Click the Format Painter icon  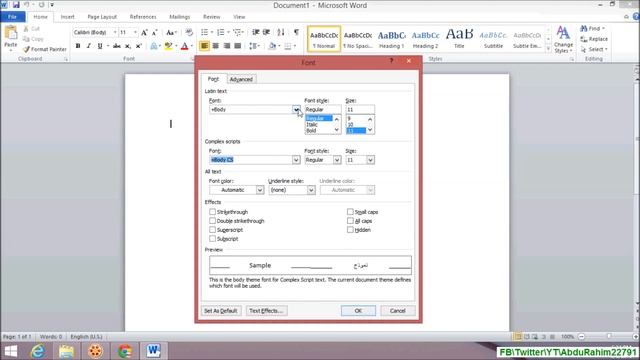pos(27,49)
